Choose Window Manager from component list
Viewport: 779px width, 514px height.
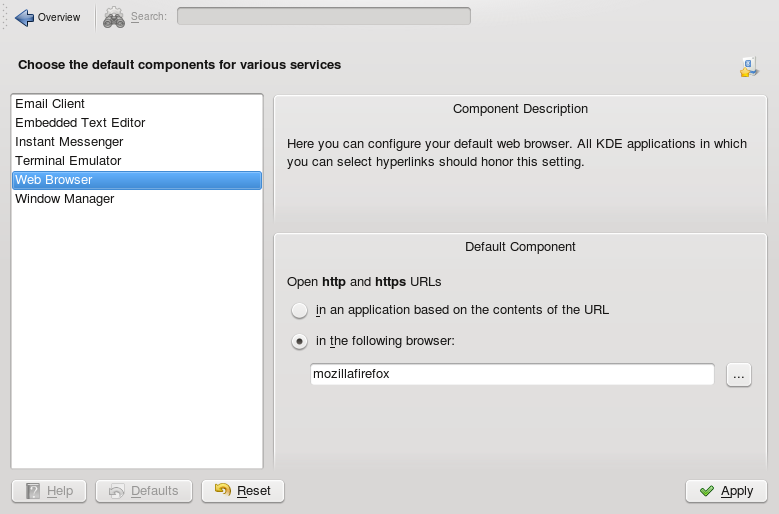(65, 199)
